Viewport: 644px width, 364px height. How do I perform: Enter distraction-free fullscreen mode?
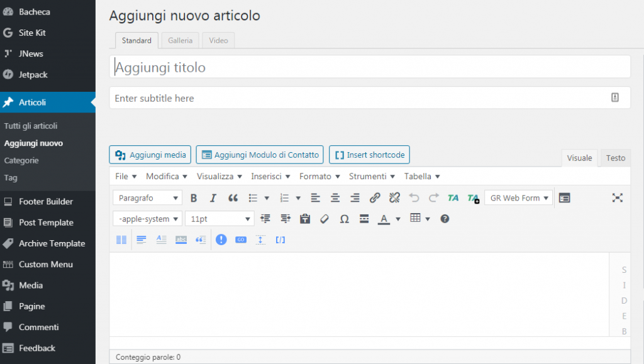pyautogui.click(x=618, y=198)
